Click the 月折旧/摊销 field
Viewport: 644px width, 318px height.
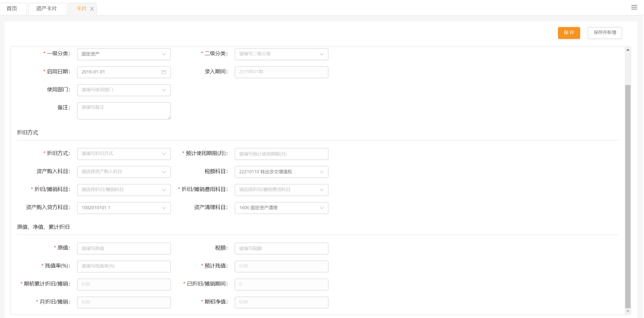(x=124, y=302)
